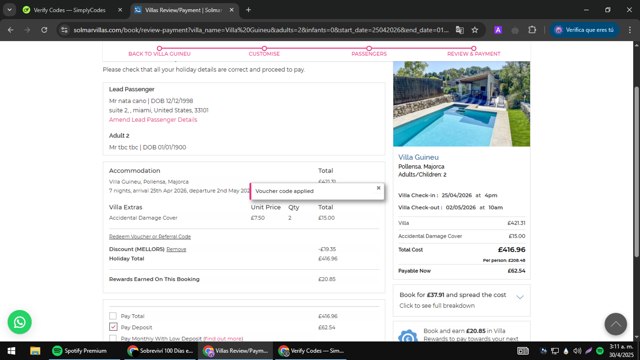Click the network tray icon
This screenshot has width=640, height=360.
tap(555, 351)
